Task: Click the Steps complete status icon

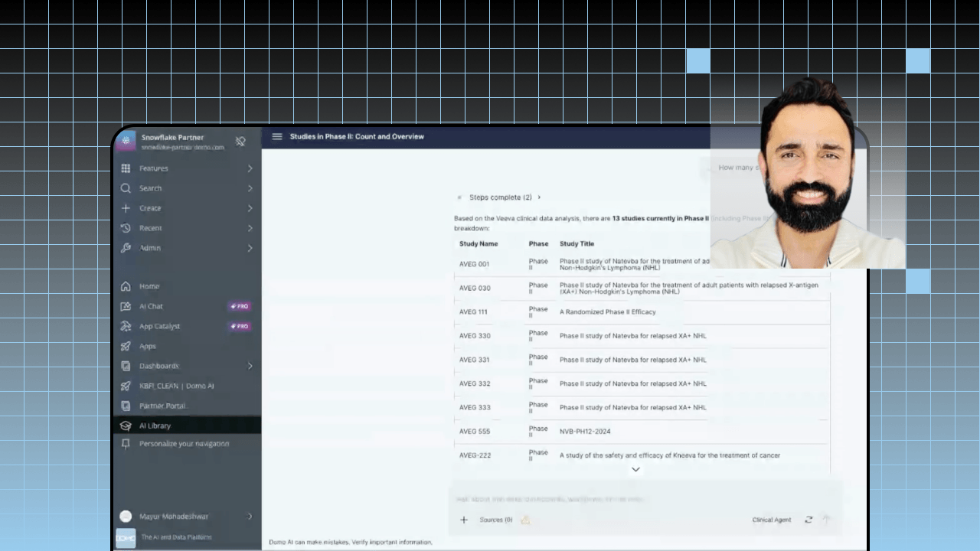Action: (x=459, y=197)
